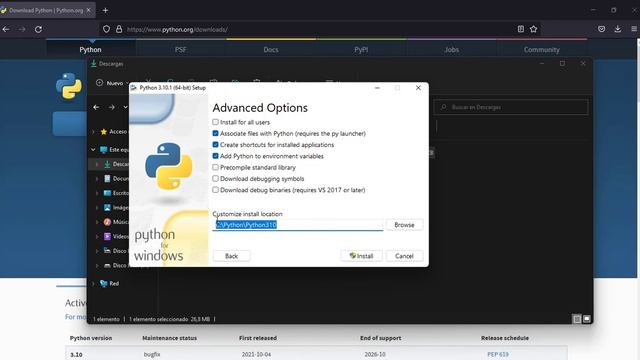Open Firefox application menu

tap(634, 29)
